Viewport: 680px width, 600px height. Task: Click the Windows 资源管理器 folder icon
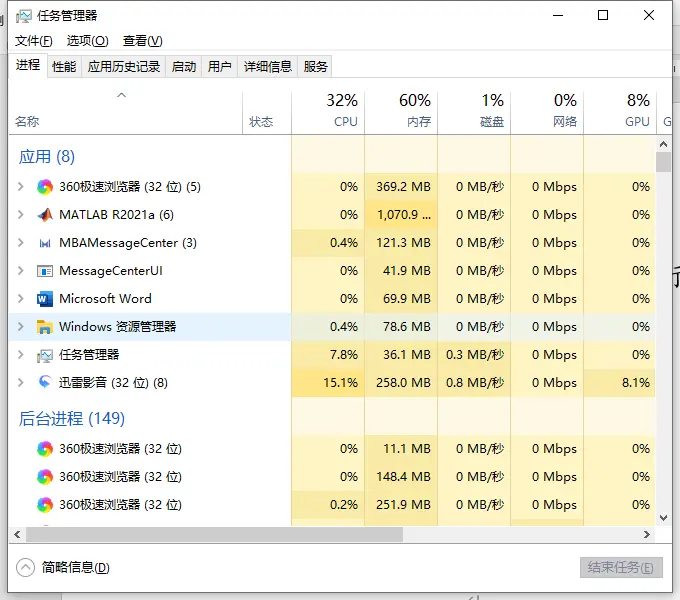tap(45, 327)
